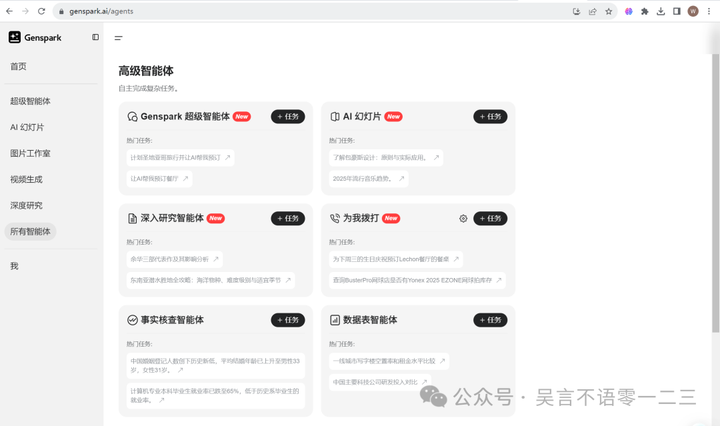This screenshot has height=426, width=720.
Task: Open the extensions puzzle icon
Action: [645, 11]
